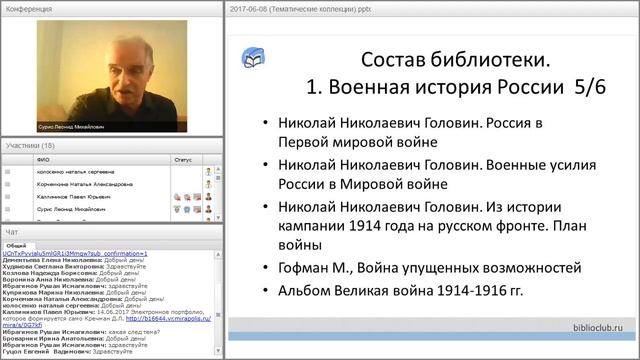Tick the checkbox beside колосенко наталья сергеевна
Viewport: 640px width, 360px height.
point(7,172)
